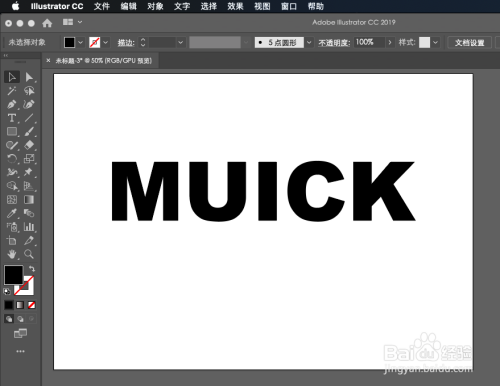Click Edit Toolbar three-dot button
500x386 pixels.
click(20, 351)
